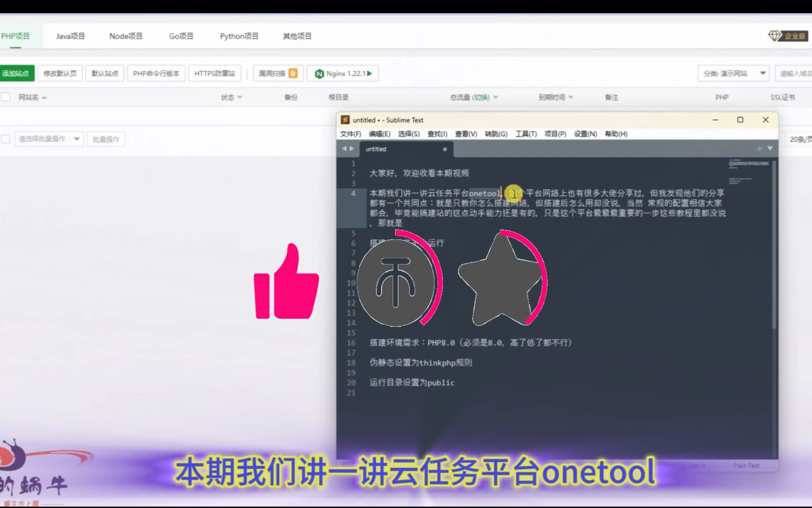Open the 选择(S) menu in Sublime
Viewport: 812px width, 508px height.
[409, 134]
